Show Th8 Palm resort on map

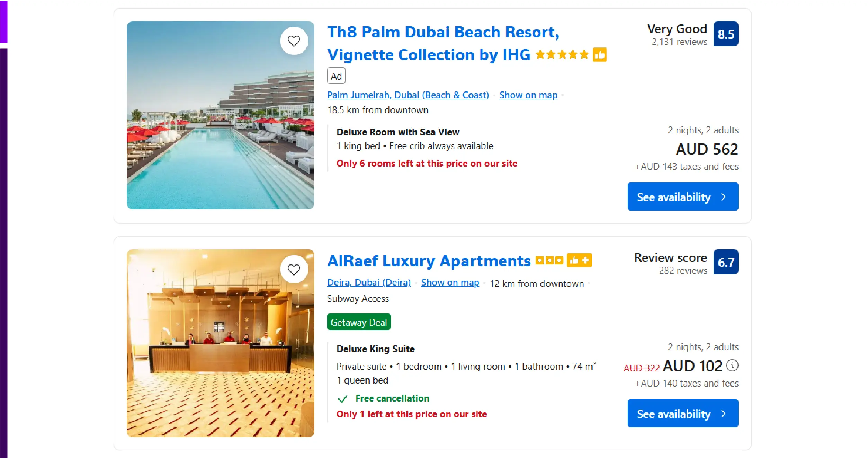click(x=528, y=95)
